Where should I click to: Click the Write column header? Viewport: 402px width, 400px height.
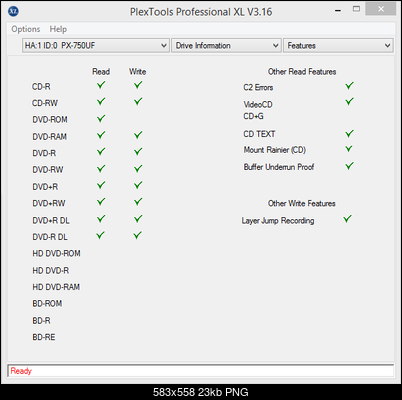[138, 72]
